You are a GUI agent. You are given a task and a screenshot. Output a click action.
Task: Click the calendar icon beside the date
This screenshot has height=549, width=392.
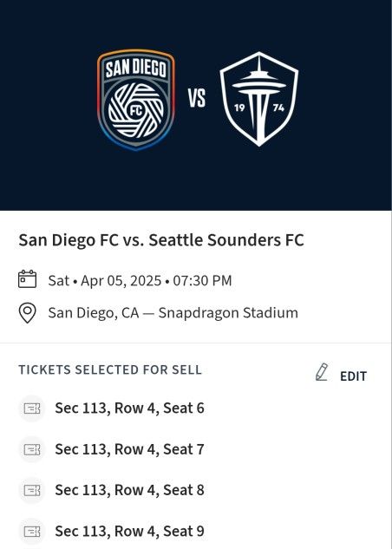27,279
